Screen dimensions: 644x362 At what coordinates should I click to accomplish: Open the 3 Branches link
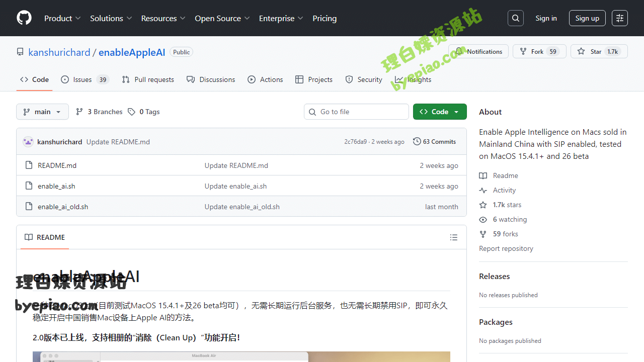tap(99, 112)
